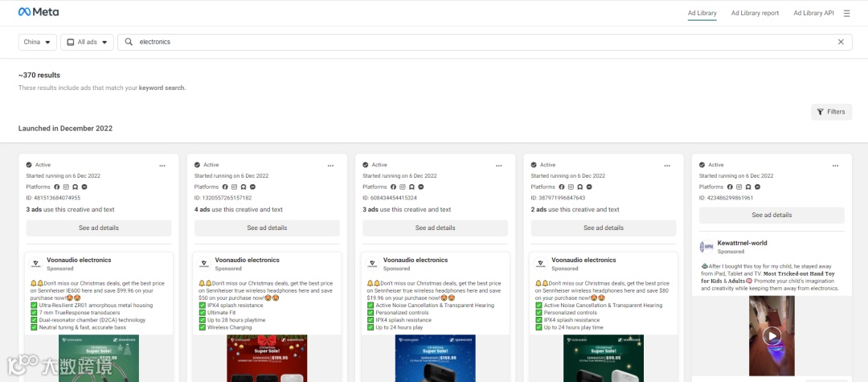Click Voonaudio avatar on the save $80 ad

[x=541, y=264]
